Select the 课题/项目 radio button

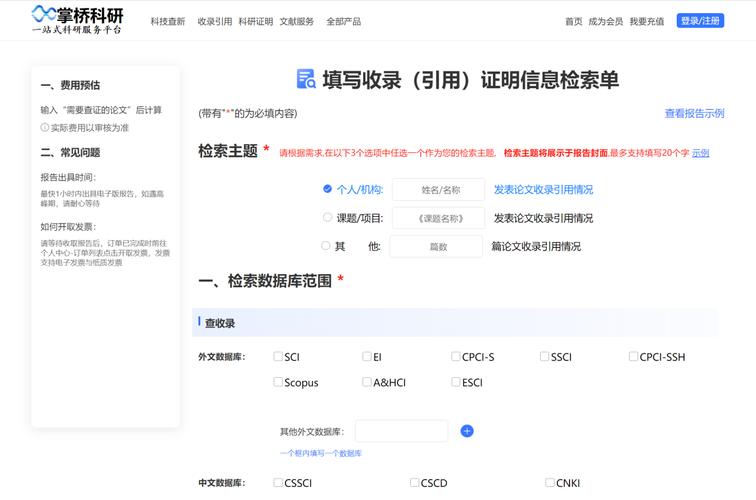pos(327,217)
